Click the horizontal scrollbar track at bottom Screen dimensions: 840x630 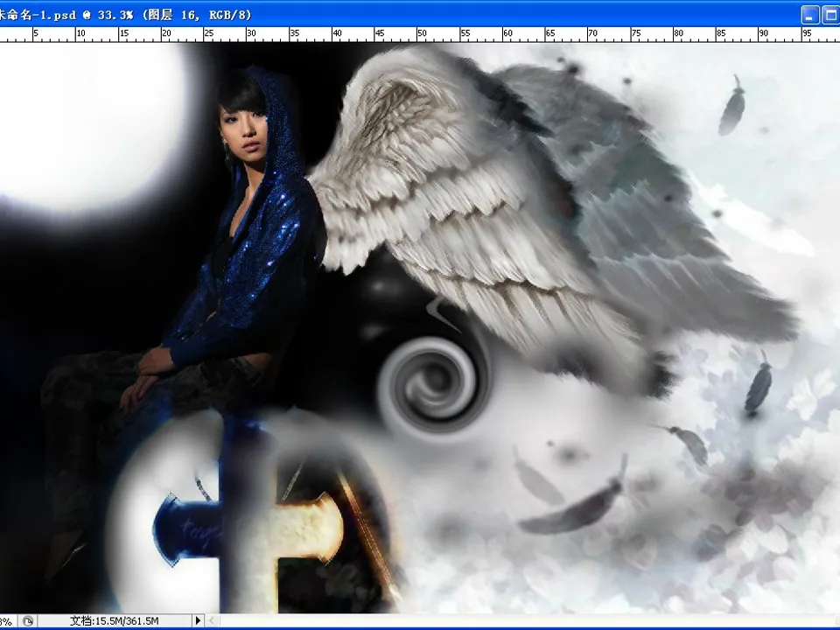[525, 620]
